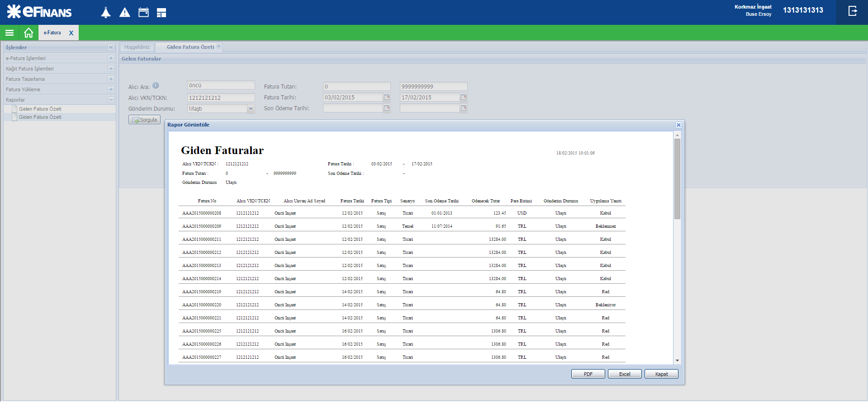868x403 pixels.
Task: Open Fatura Tarihi end date calendar picker
Action: coord(464,97)
